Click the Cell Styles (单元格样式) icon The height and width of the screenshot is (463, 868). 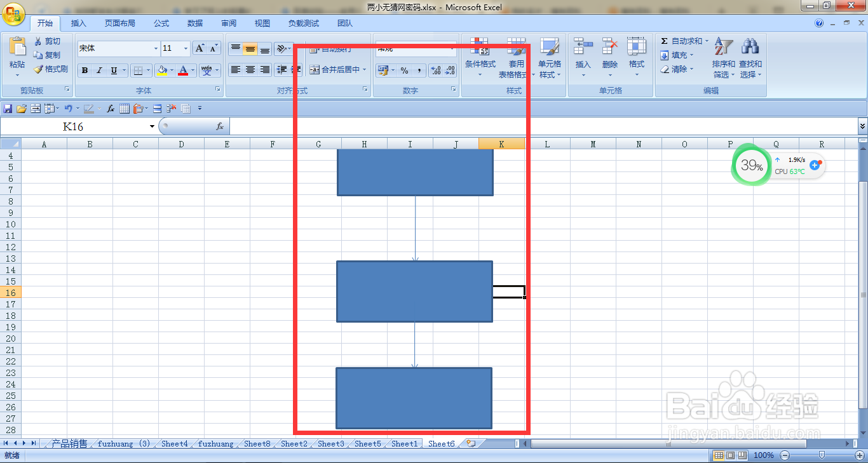pos(550,48)
